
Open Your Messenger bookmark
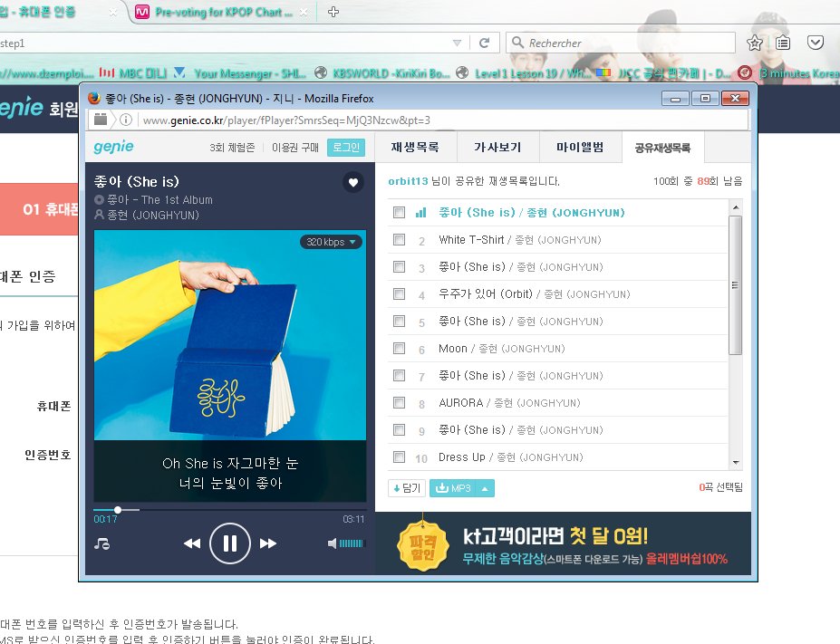coord(240,72)
